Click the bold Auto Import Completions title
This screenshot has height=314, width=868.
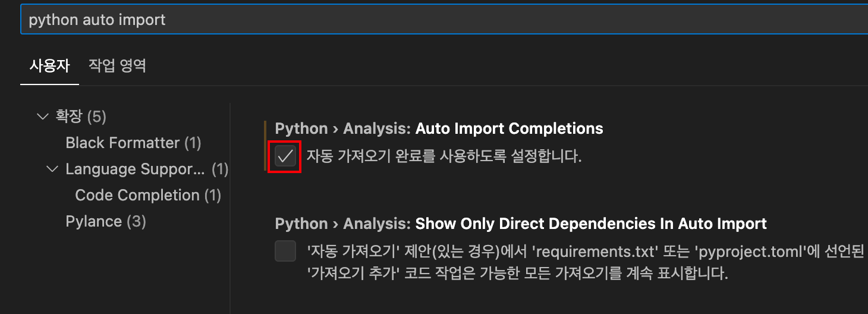(x=509, y=128)
